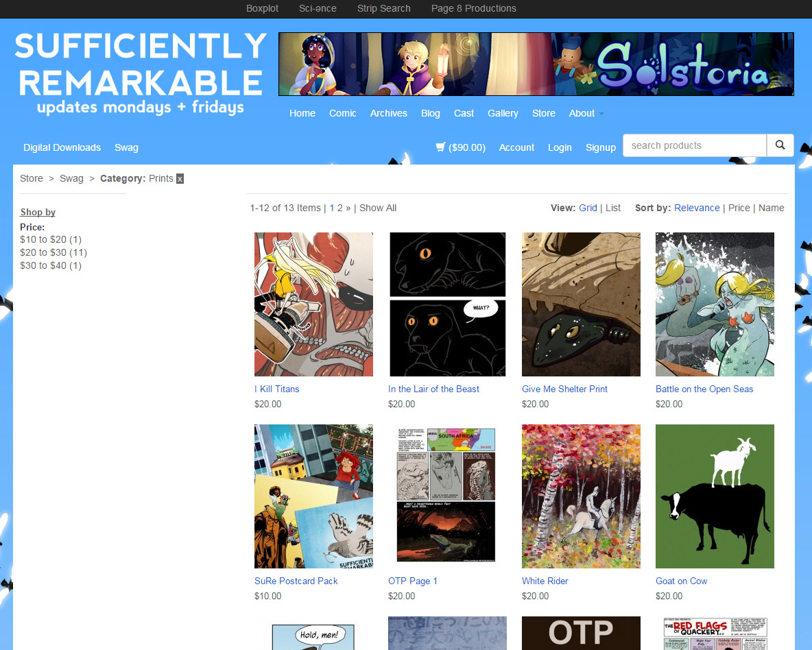This screenshot has width=812, height=650.
Task: Open the Digital Downloads tab
Action: tap(62, 147)
